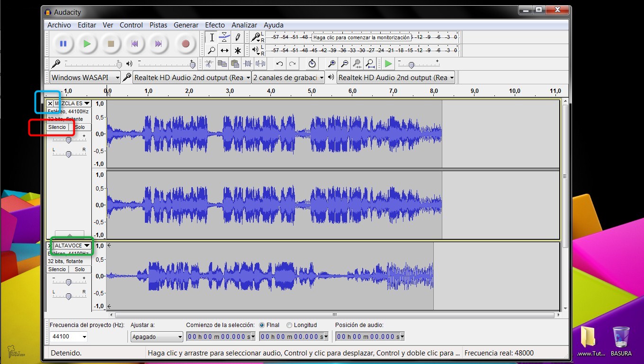
Task: Open the Ayuda menu
Action: pos(274,25)
